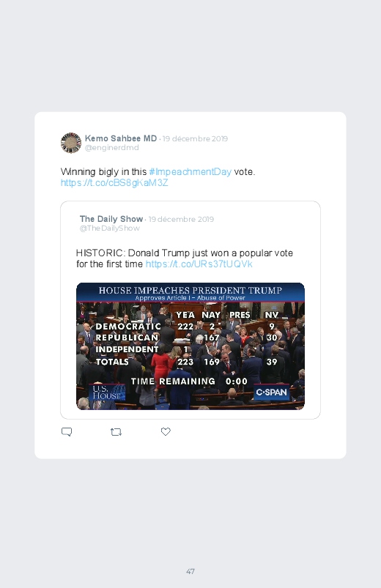
Task: Like the tweet with heart icon
Action: point(166,431)
